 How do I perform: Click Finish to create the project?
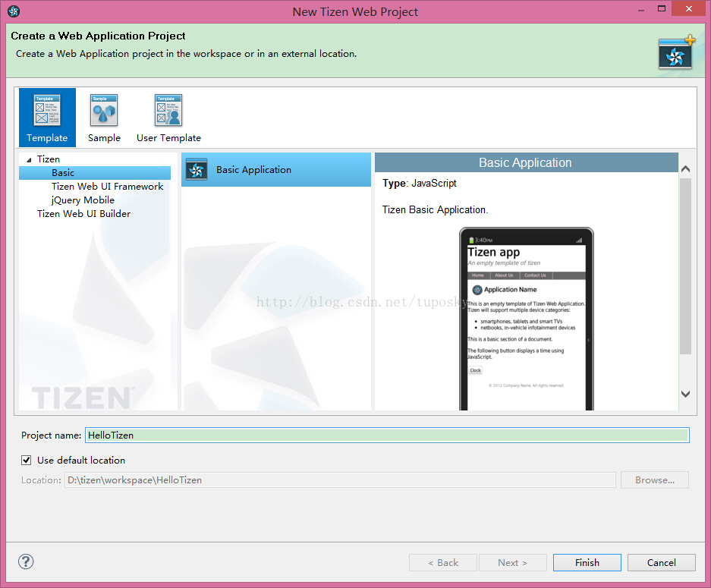(x=587, y=563)
